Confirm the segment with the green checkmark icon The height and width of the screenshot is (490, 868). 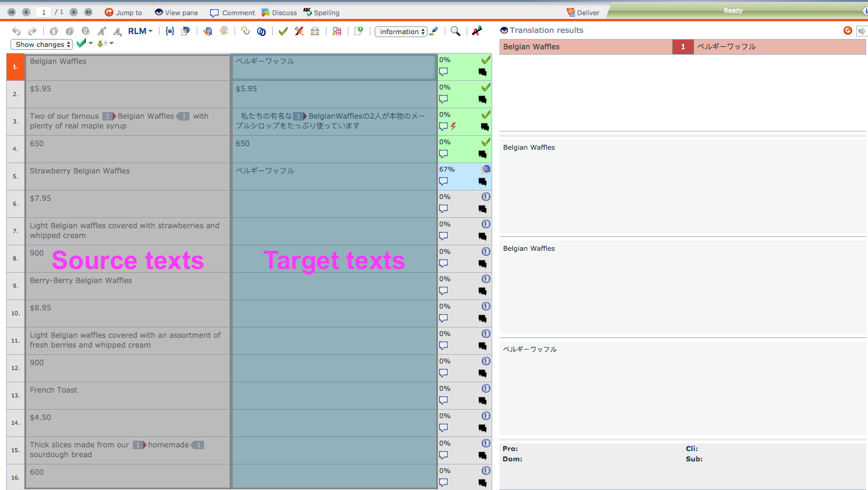[283, 31]
